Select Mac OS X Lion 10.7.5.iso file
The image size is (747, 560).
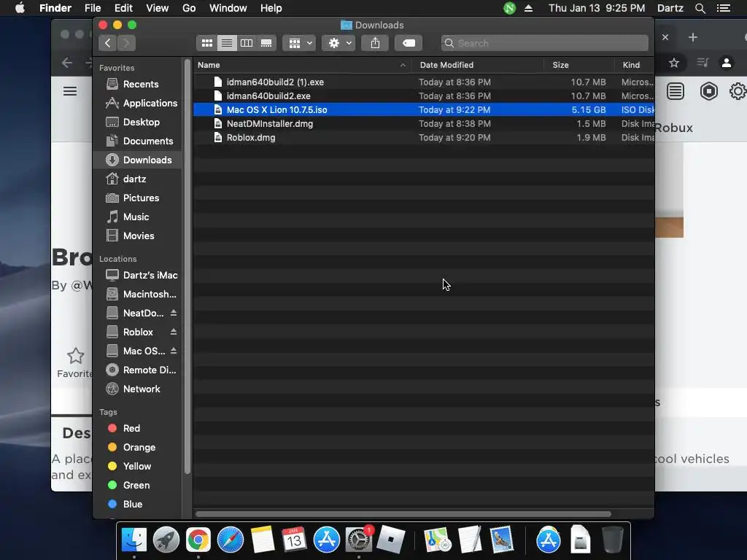tap(424, 109)
